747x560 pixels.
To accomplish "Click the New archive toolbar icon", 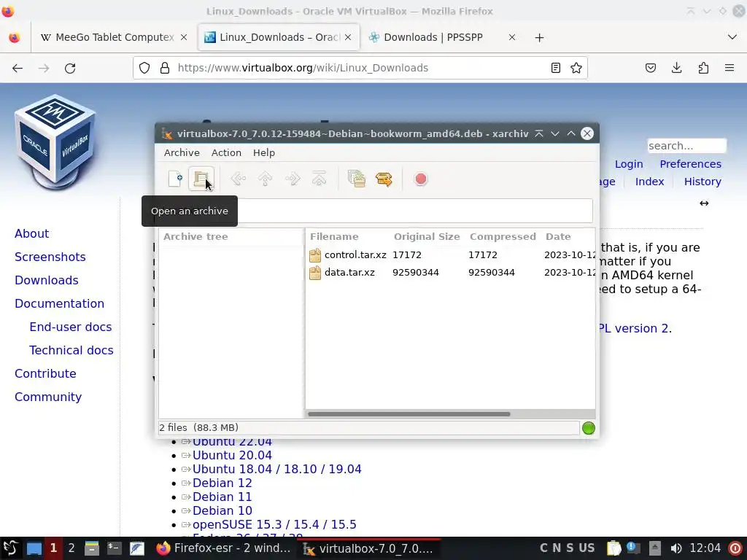I will click(175, 179).
